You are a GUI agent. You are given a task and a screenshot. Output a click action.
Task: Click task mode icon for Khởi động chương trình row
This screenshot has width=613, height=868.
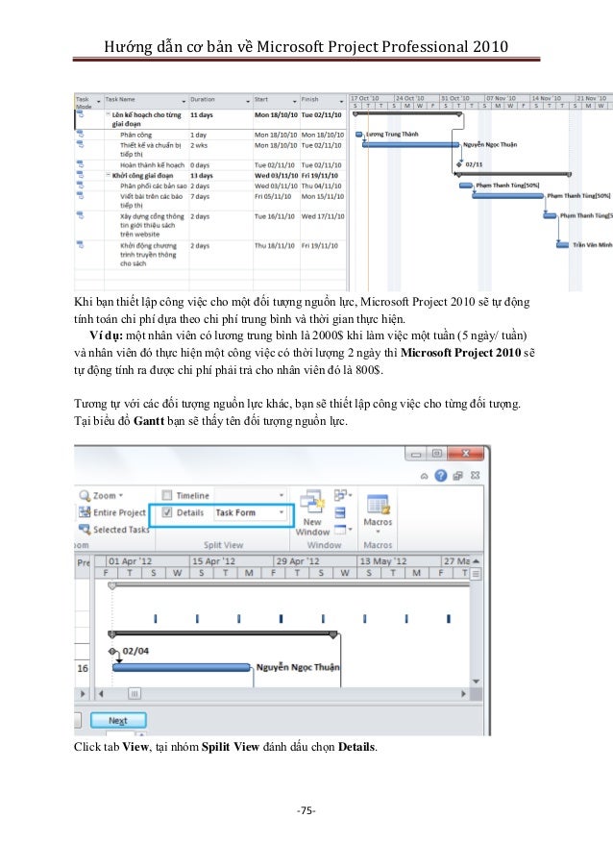point(80,245)
